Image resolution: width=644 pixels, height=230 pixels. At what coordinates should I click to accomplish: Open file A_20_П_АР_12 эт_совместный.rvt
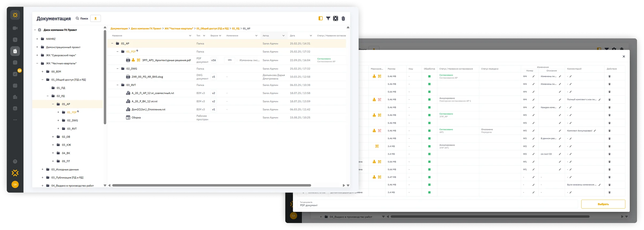[x=153, y=93]
